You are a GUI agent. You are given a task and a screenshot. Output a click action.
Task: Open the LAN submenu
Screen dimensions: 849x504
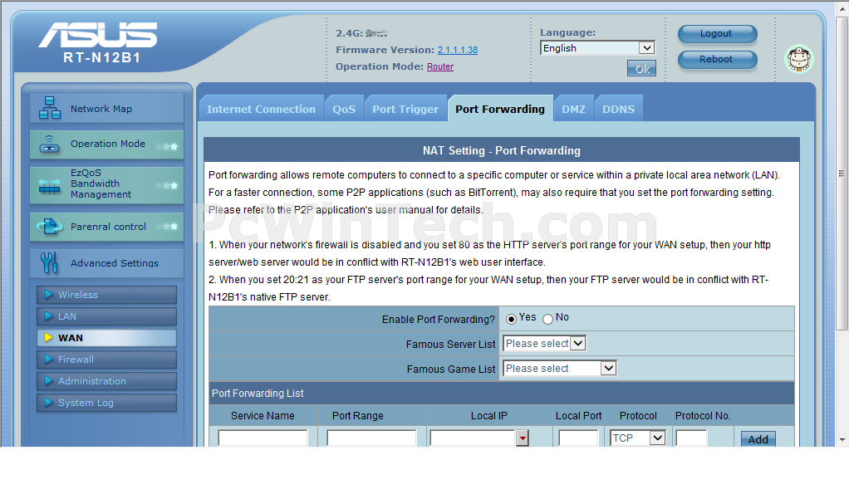106,316
